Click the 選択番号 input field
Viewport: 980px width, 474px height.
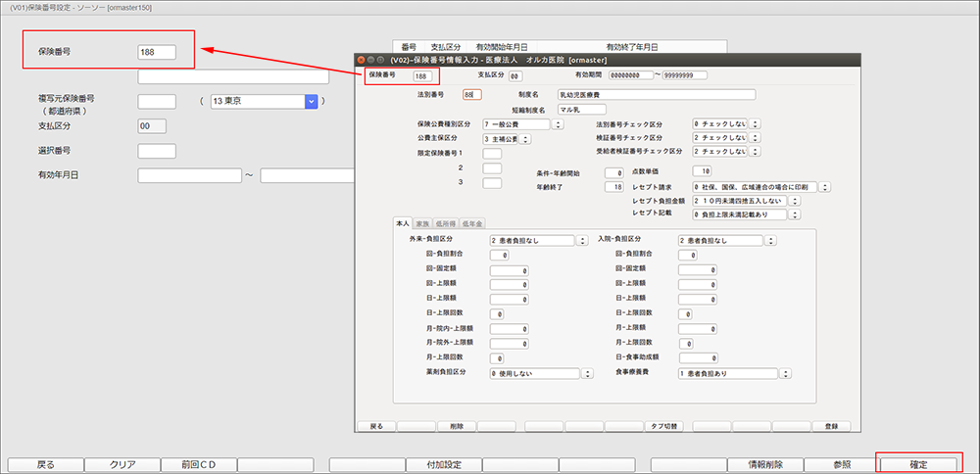157,151
